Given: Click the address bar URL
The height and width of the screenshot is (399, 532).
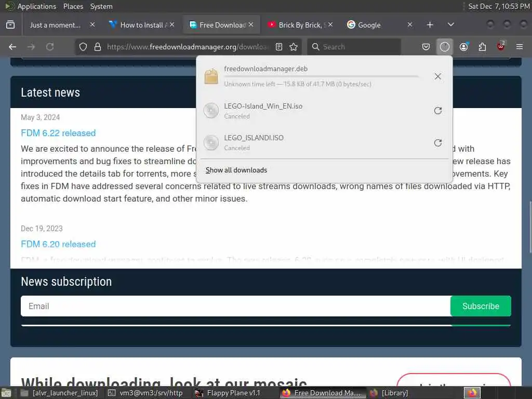Looking at the screenshot, I should (188, 47).
